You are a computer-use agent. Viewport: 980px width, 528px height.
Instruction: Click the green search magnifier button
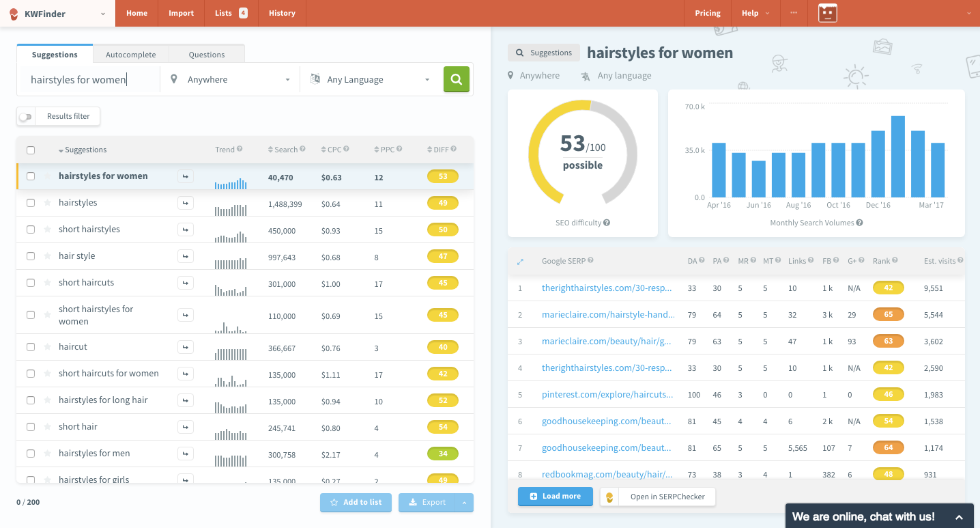(456, 79)
